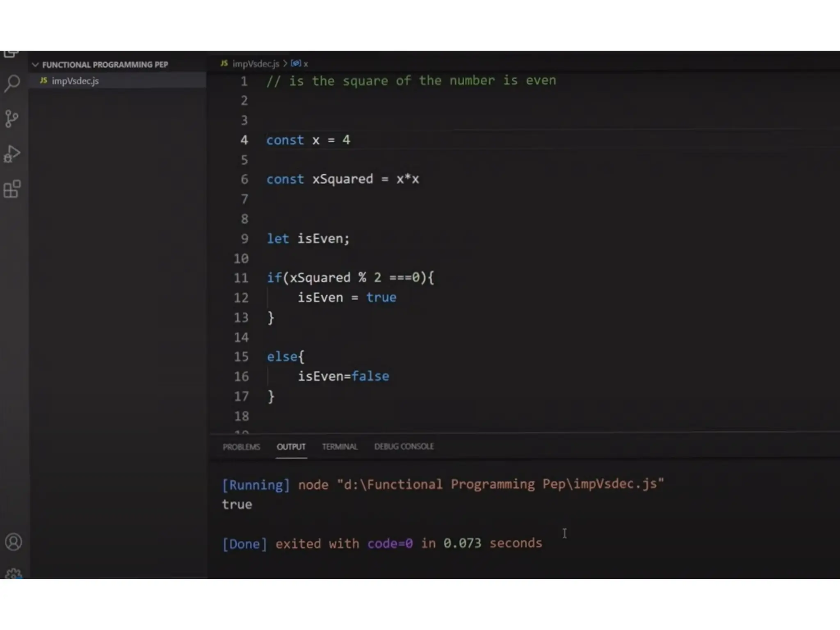Image resolution: width=840 pixels, height=630 pixels.
Task: Click the x symbol breadcrumb
Action: tap(305, 64)
